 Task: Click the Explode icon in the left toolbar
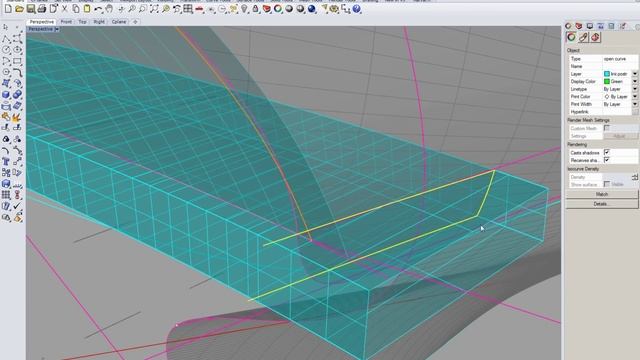(x=17, y=117)
